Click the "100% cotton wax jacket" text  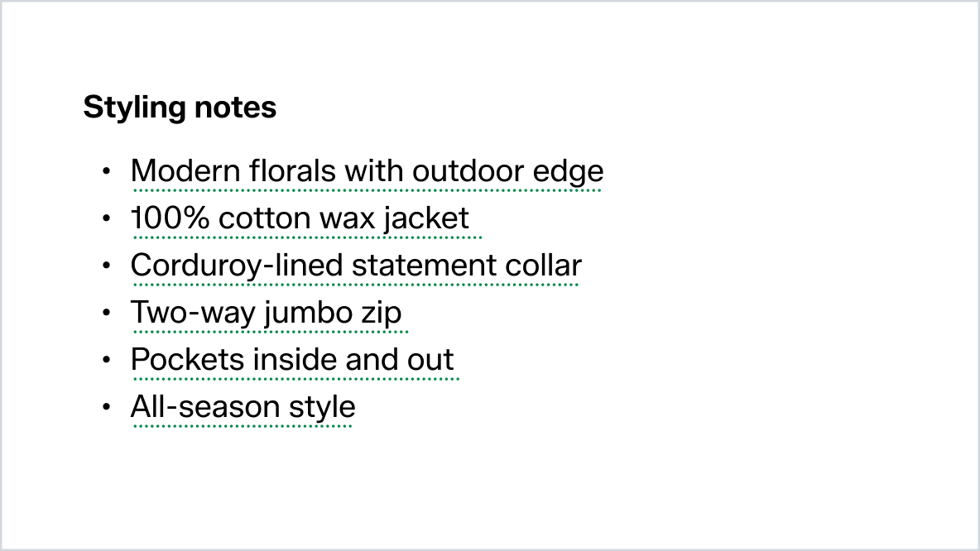(x=300, y=218)
